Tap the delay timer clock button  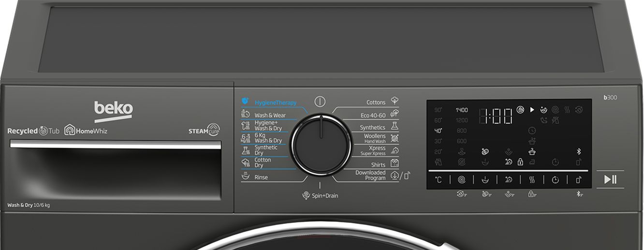click(555, 180)
